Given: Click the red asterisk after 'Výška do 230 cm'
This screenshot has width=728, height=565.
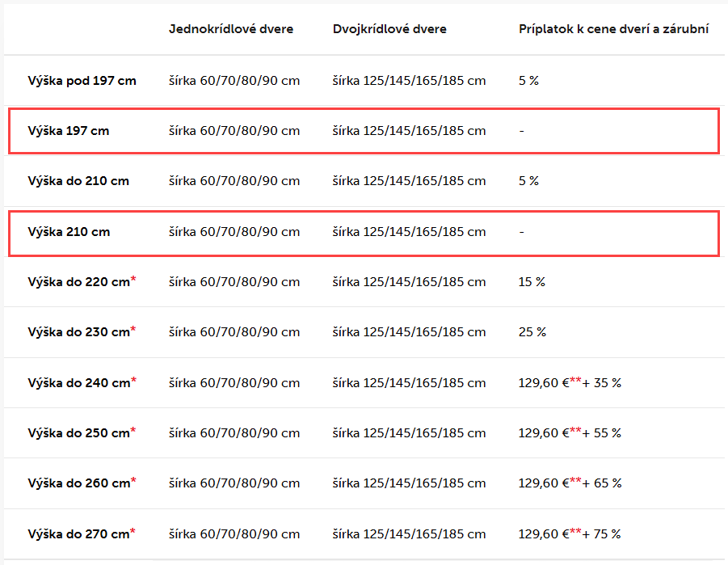Looking at the screenshot, I should 133,330.
